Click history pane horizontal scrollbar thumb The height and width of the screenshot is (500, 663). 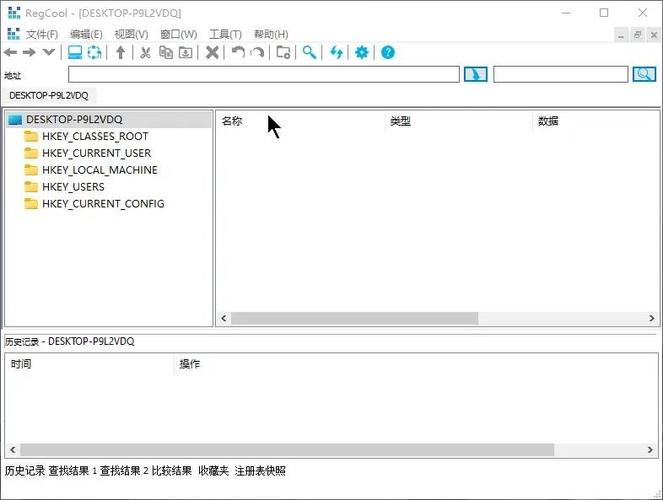click(x=287, y=450)
